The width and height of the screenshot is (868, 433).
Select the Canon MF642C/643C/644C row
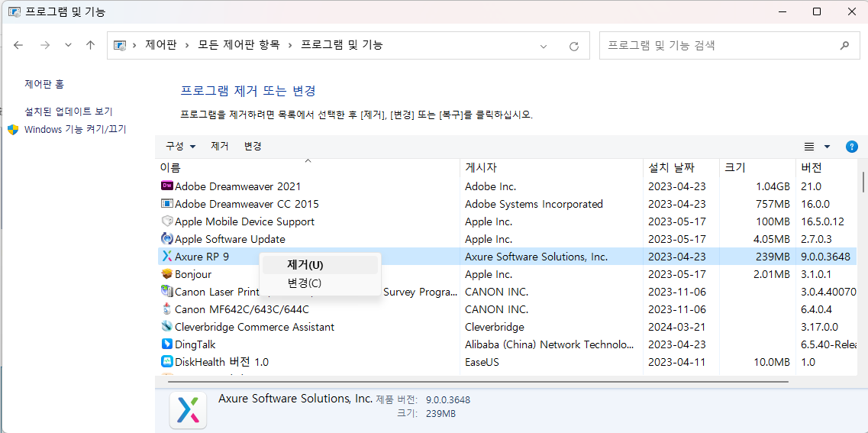pos(506,309)
